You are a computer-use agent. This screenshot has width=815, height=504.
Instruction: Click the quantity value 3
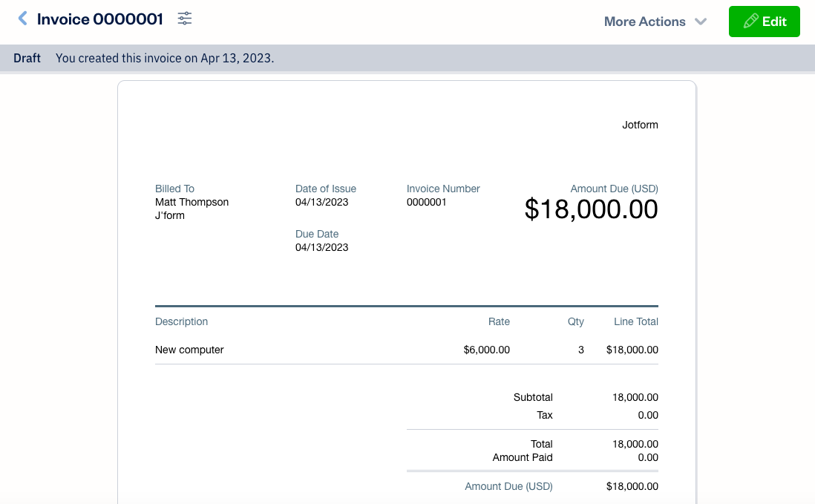(580, 350)
